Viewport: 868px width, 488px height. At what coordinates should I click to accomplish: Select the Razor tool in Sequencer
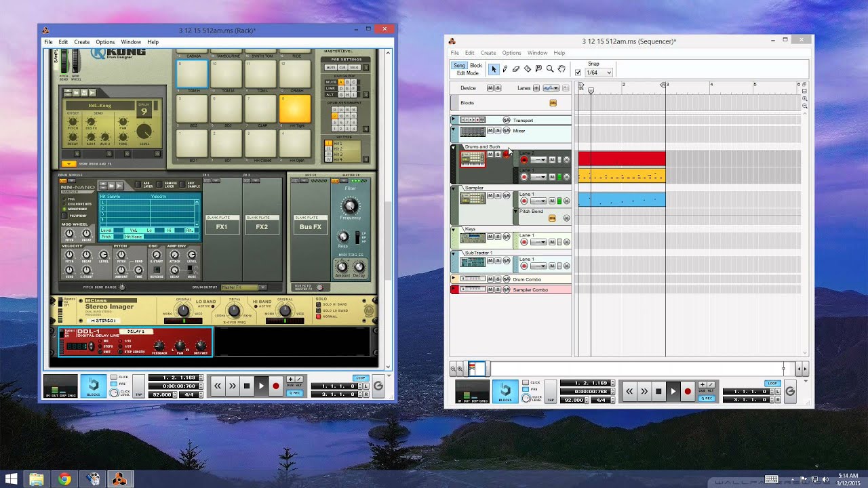click(x=528, y=69)
